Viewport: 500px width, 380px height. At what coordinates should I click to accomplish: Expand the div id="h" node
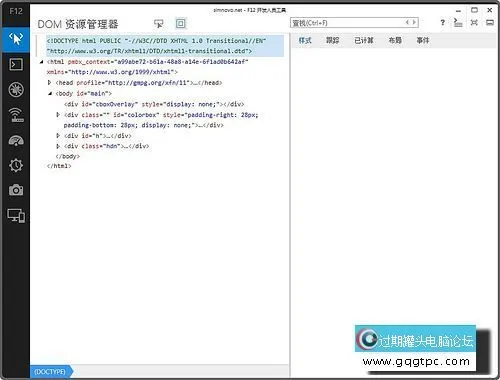tap(58, 136)
